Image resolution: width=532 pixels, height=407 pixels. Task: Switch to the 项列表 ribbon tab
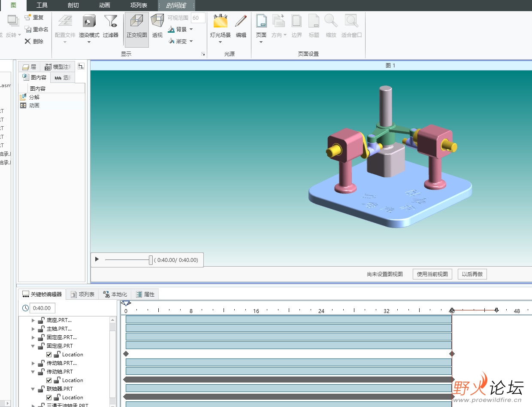pyautogui.click(x=139, y=5)
